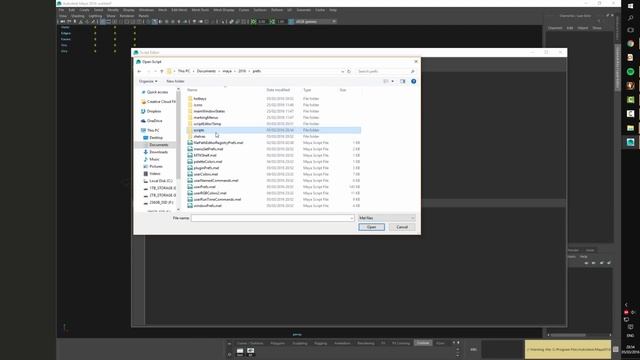Select Quick access in navigation pane

[157, 92]
